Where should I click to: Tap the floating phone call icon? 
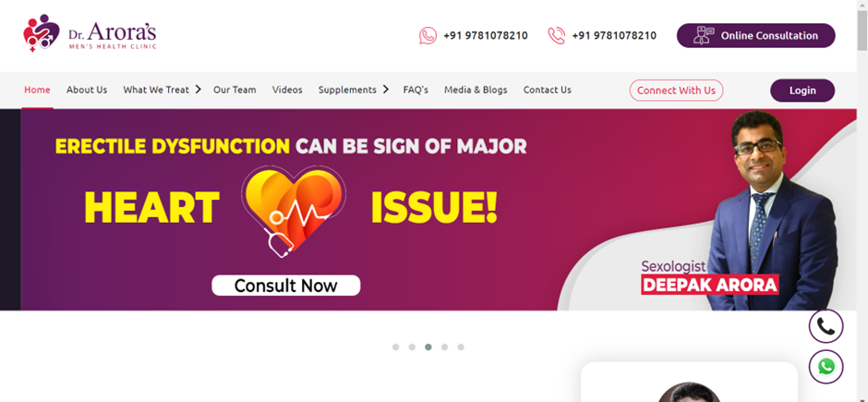point(826,326)
